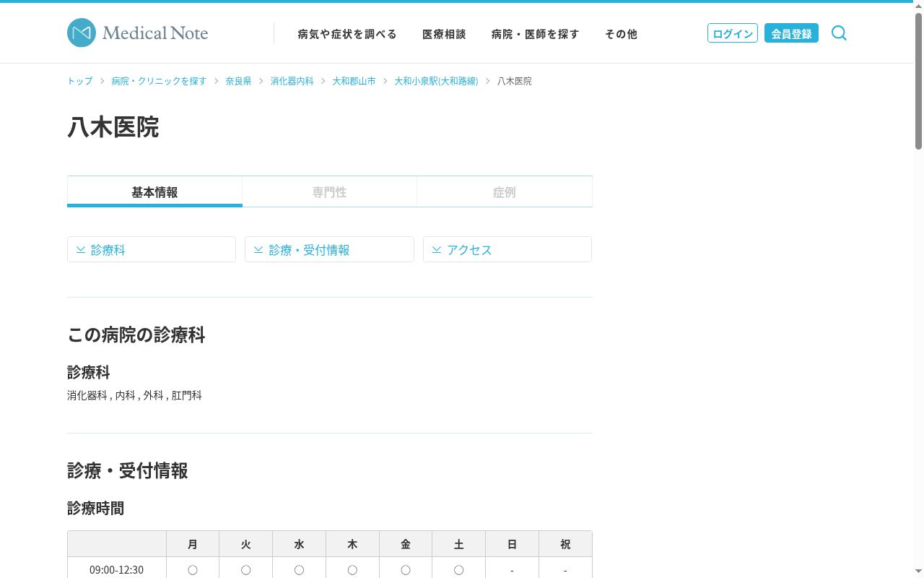924x578 pixels.
Task: Open 病気や症状を調べる menu
Action: click(347, 34)
